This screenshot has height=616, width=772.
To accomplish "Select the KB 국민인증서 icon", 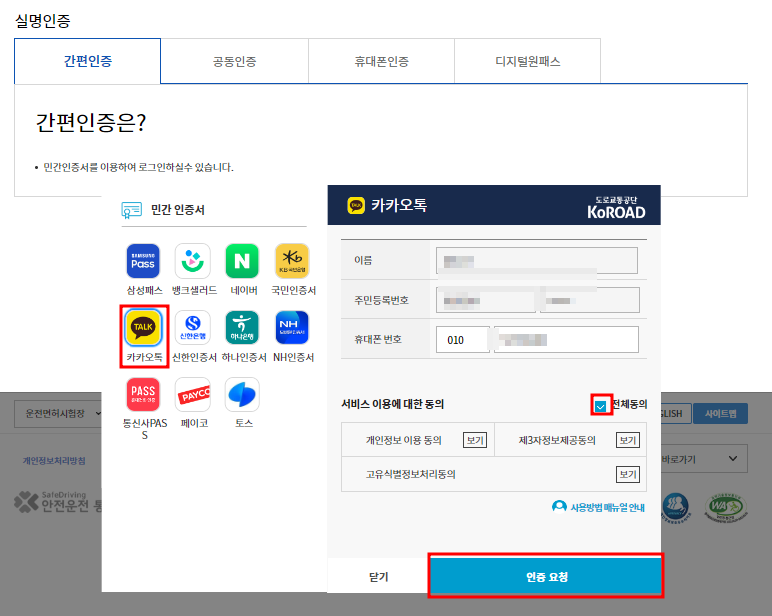I will (292, 261).
